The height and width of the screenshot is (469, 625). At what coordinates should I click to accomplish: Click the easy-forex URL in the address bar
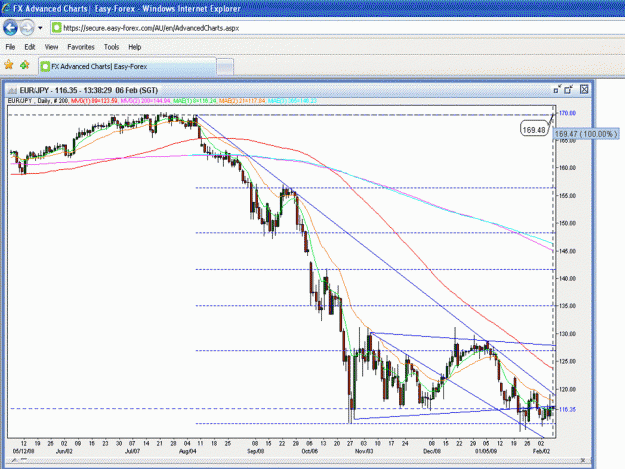[x=151, y=28]
